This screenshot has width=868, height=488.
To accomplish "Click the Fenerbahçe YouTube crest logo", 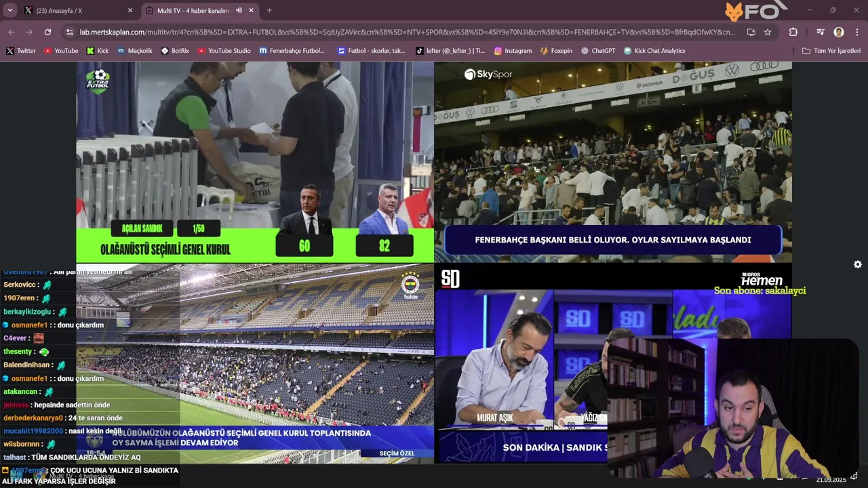I will coord(410,286).
